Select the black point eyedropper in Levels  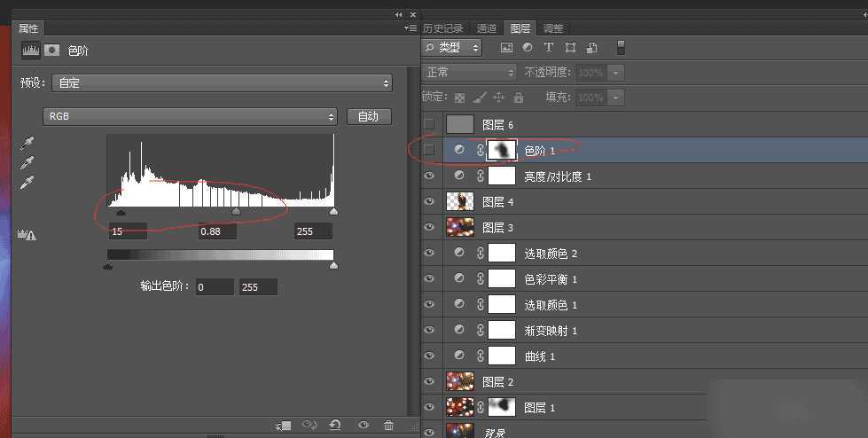27,143
